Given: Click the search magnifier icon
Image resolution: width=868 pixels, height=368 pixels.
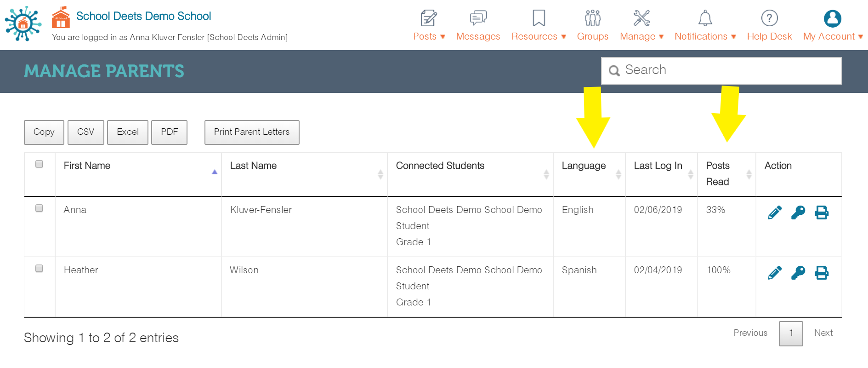Looking at the screenshot, I should click(x=614, y=70).
